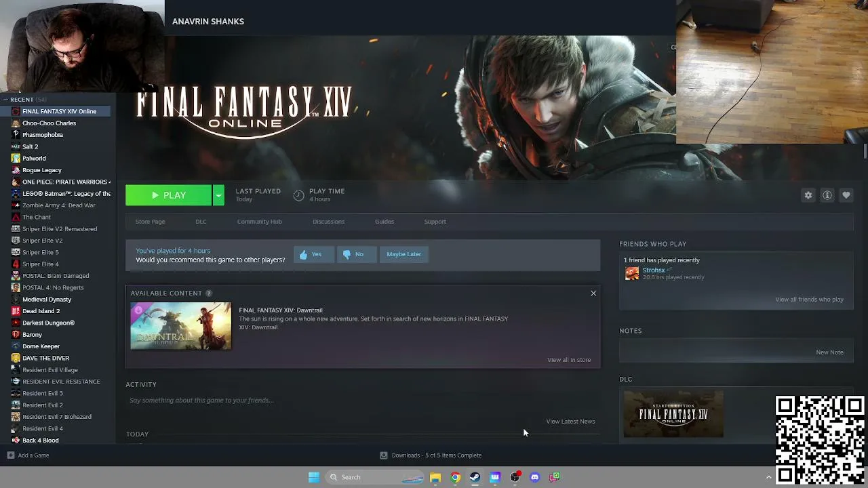Click View all friends who play
868x488 pixels.
tap(810, 300)
